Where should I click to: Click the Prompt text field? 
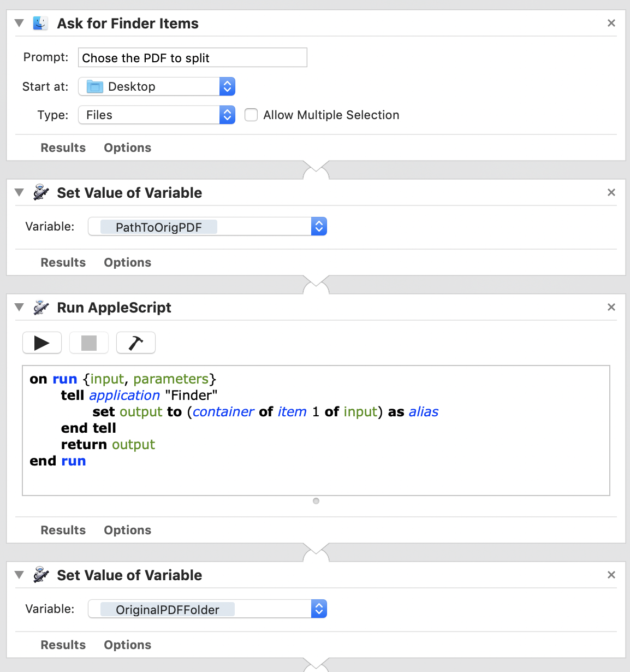[192, 58]
